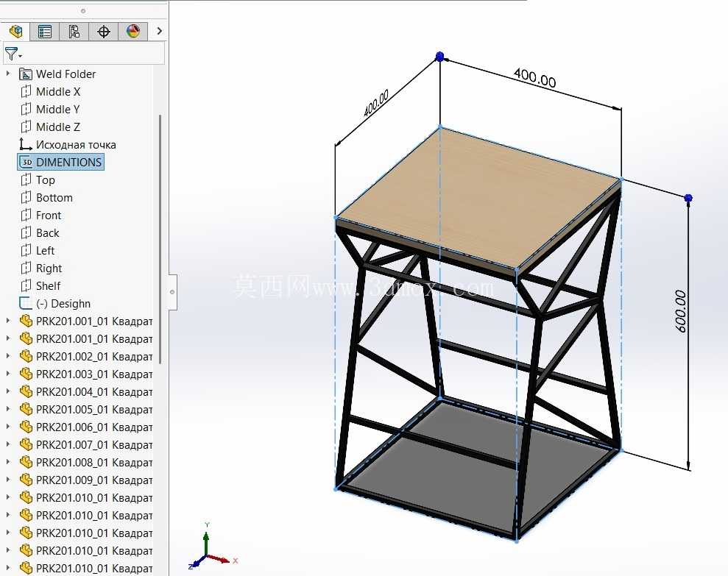Select the Weld Folder icon
728x576 pixels.
tap(26, 74)
